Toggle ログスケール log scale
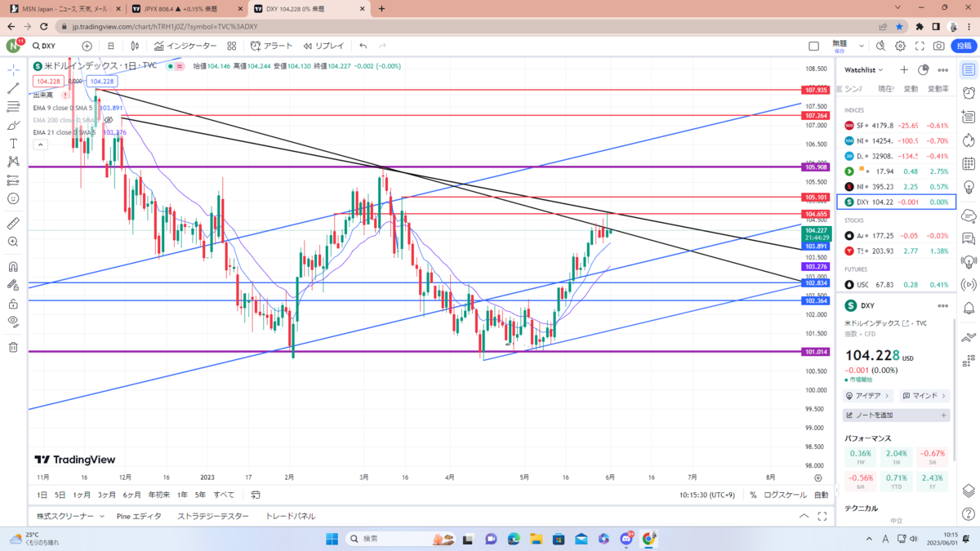Image resolution: width=980 pixels, height=551 pixels. point(785,495)
